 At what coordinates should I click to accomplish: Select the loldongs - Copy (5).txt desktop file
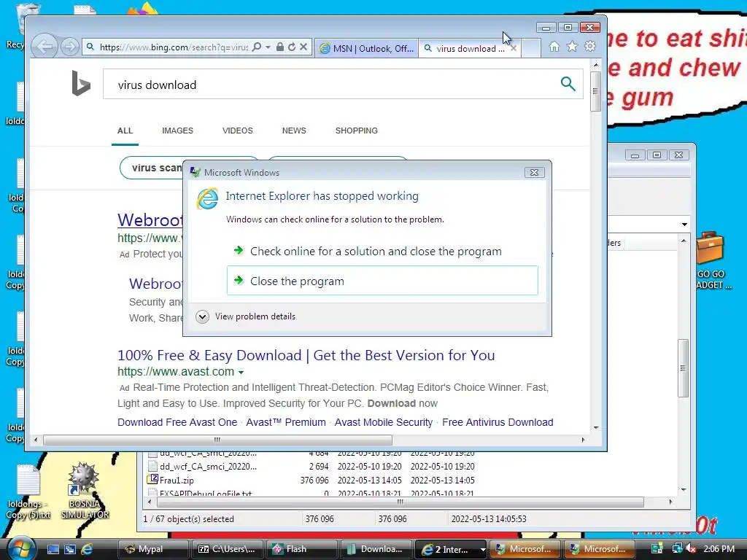(x=28, y=491)
